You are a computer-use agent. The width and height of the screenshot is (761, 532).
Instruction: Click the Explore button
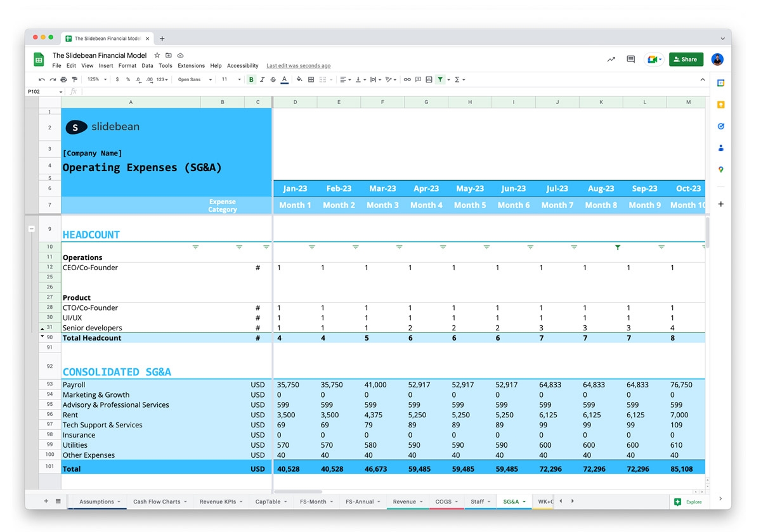688,502
